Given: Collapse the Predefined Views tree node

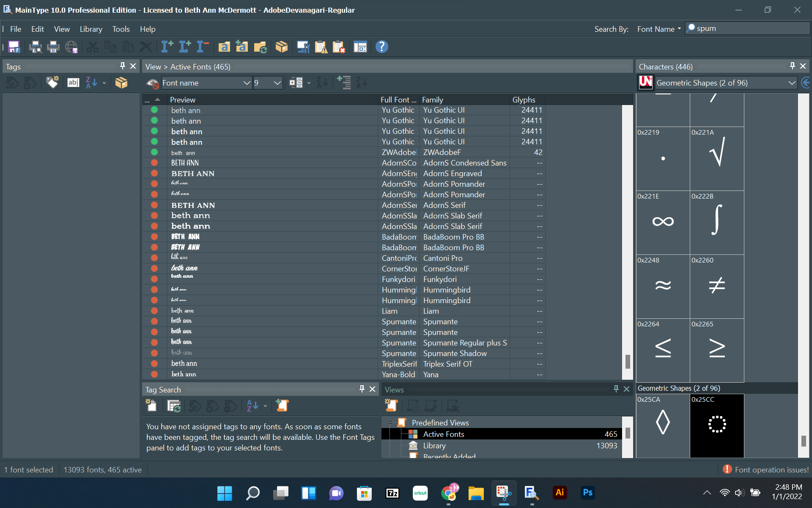Looking at the screenshot, I should point(390,422).
